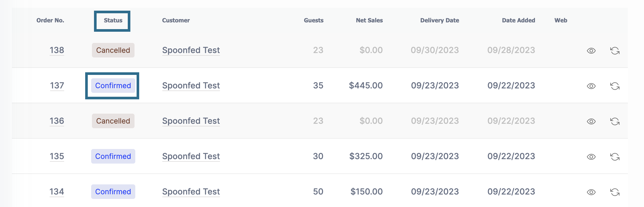Click the refresh arrows icon for order 138

[x=615, y=51]
